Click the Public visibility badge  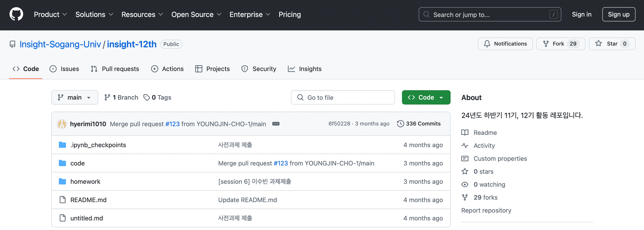[x=171, y=44]
